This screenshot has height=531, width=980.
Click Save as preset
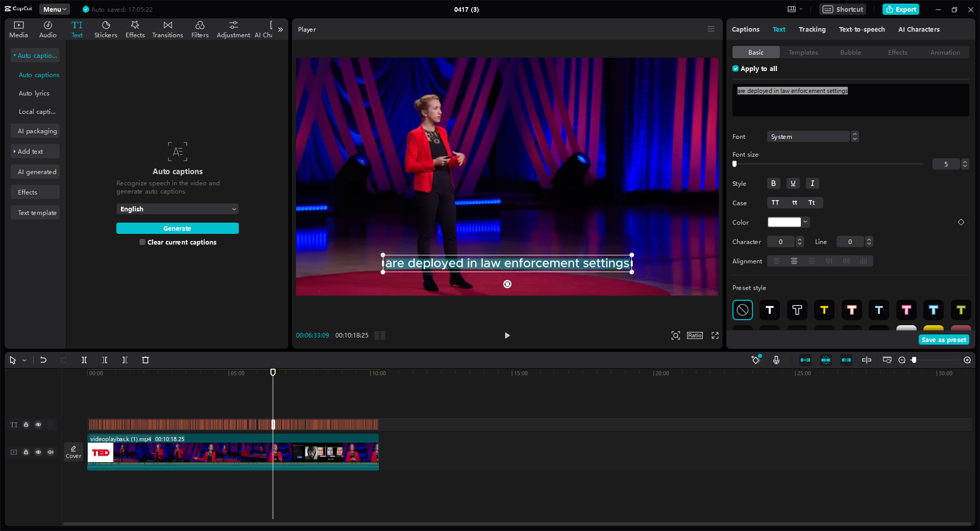pyautogui.click(x=943, y=339)
